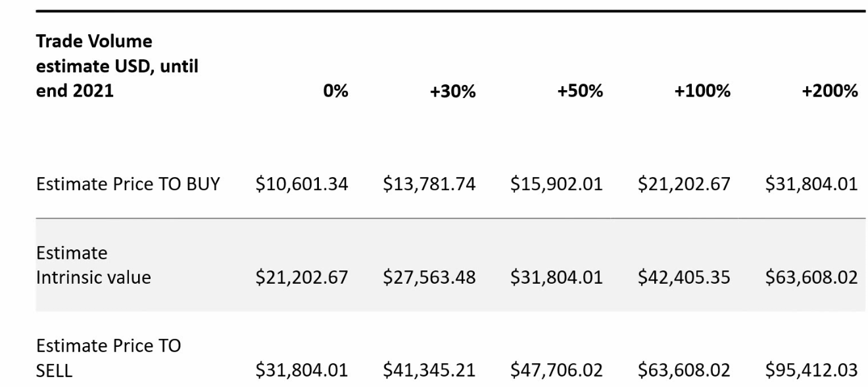This screenshot has width=868, height=387.
Task: Select the $10,601.34 buy price cell
Action: click(x=302, y=185)
